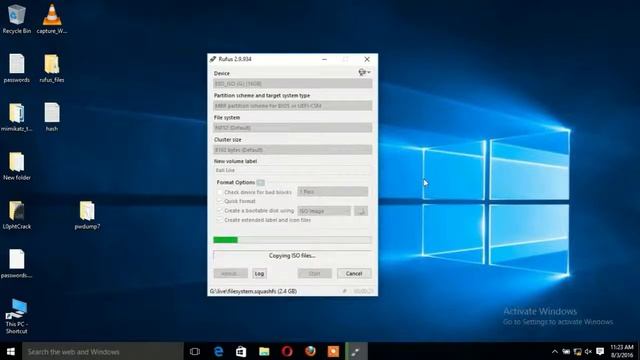The image size is (640, 360).
Task: Click the volume icon in the system tray
Action: 588,351
